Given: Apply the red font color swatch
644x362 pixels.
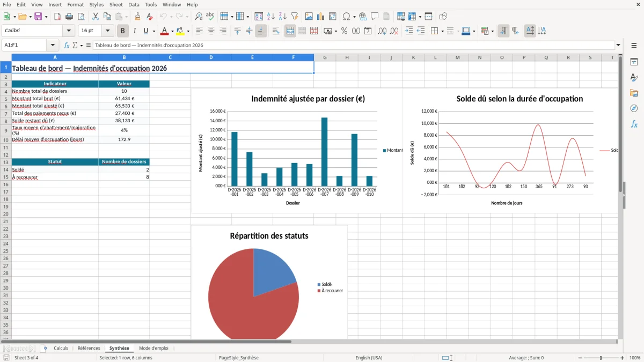Looking at the screenshot, I should coord(165,31).
